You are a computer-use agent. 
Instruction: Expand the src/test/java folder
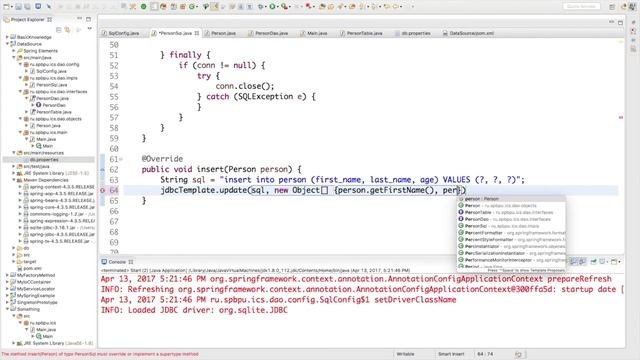click(x=13, y=166)
